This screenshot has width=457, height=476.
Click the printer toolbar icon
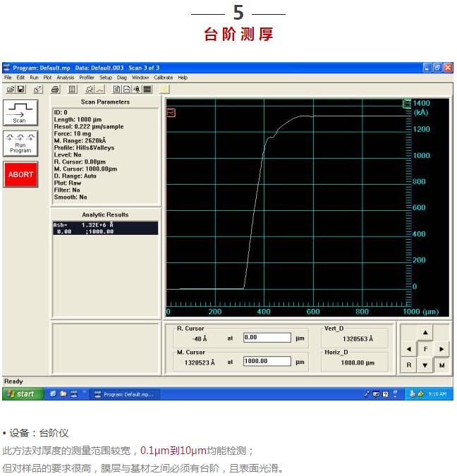pyautogui.click(x=55, y=90)
